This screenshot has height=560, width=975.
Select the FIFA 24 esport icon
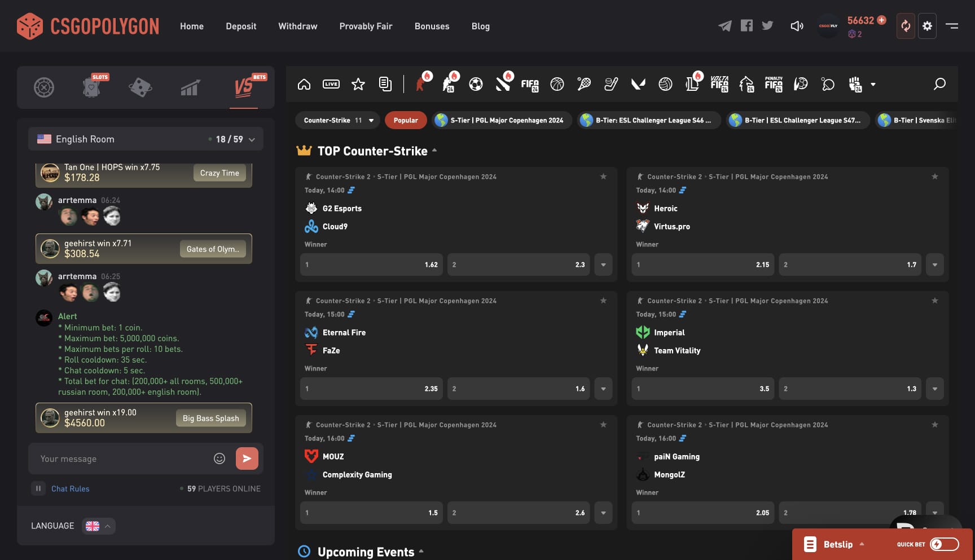click(x=530, y=85)
